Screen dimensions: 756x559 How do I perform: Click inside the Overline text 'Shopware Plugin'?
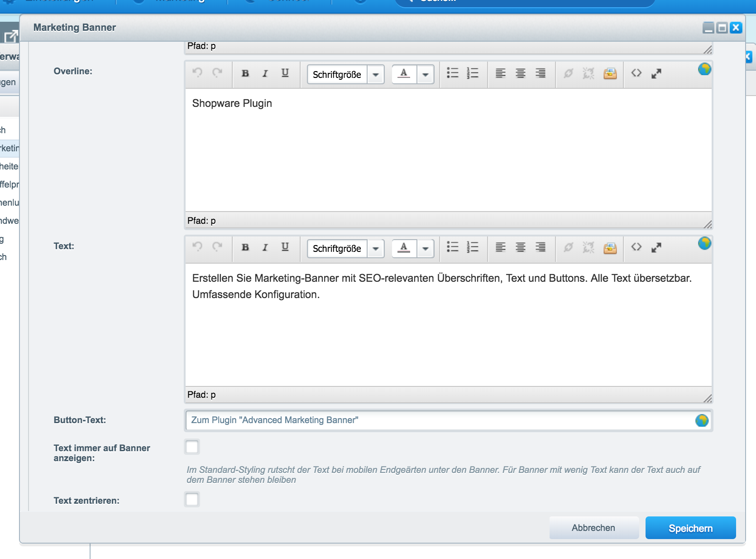point(232,103)
